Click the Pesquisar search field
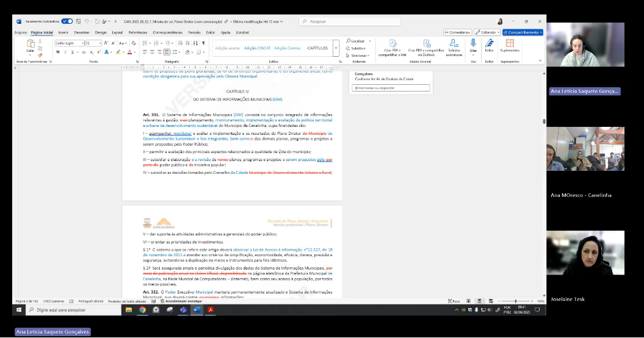This screenshot has height=338, width=644. (x=350, y=21)
